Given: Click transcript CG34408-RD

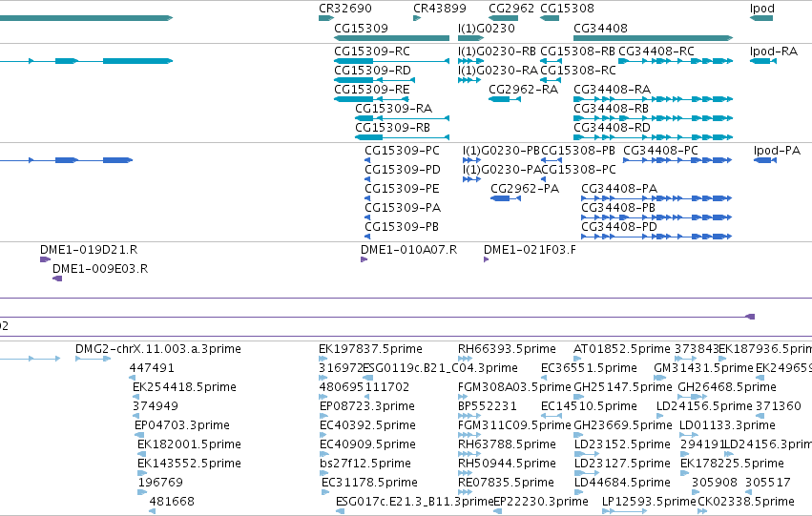Looking at the screenshot, I should click(x=653, y=137).
